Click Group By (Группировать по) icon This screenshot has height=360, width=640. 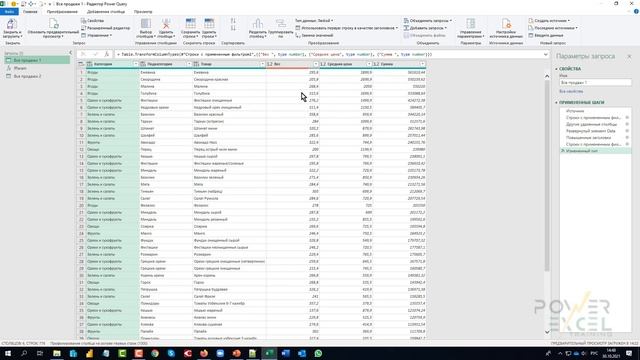coord(281,24)
